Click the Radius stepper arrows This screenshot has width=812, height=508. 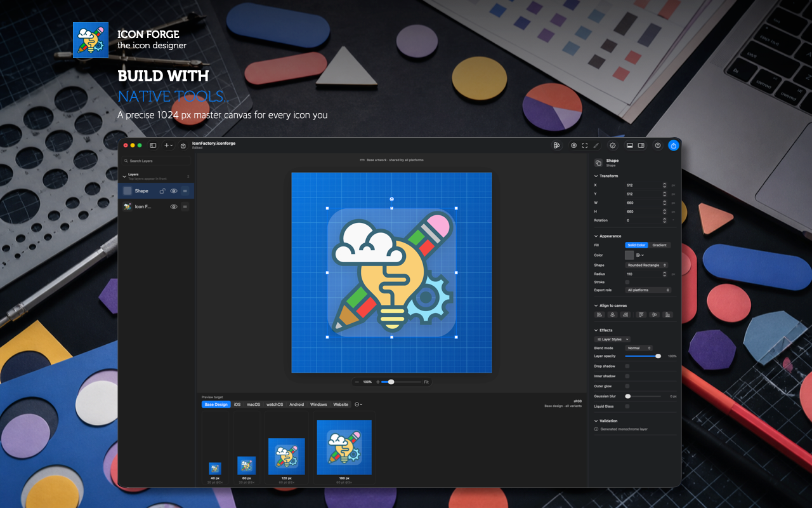664,274
